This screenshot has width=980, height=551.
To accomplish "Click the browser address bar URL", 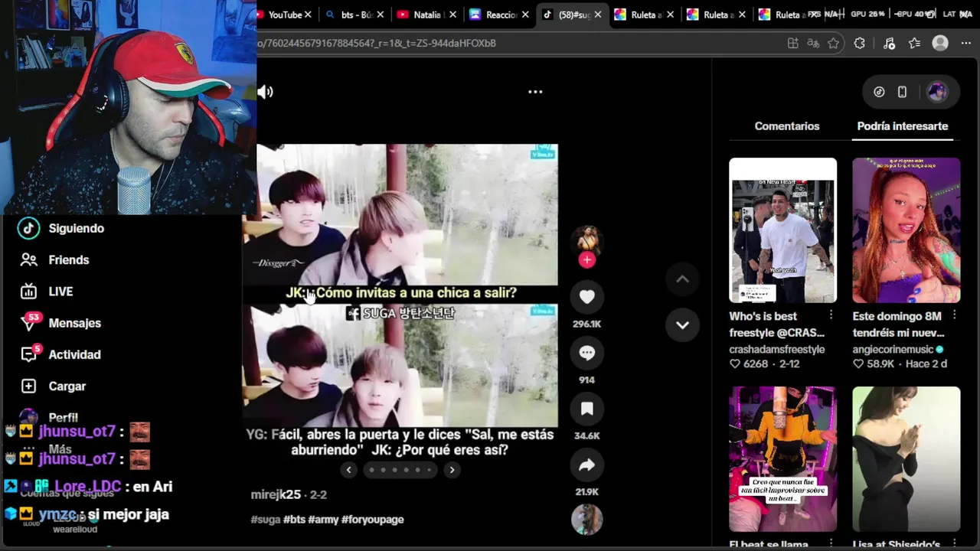I will [x=377, y=44].
